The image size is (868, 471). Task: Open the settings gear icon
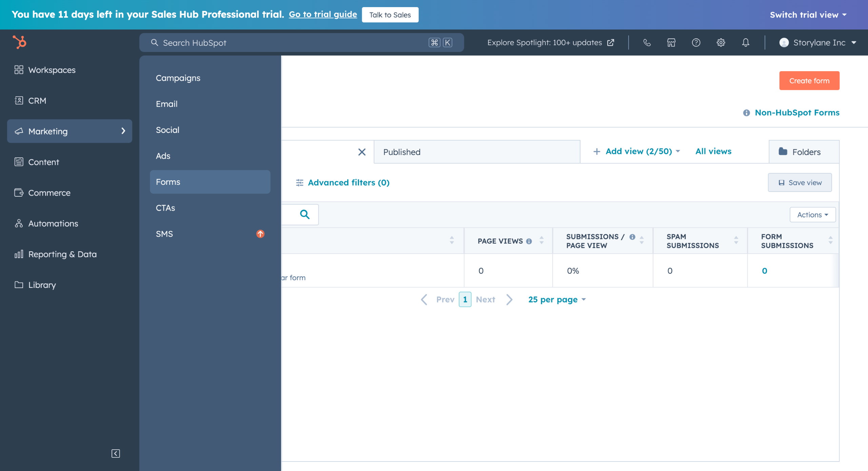tap(721, 42)
